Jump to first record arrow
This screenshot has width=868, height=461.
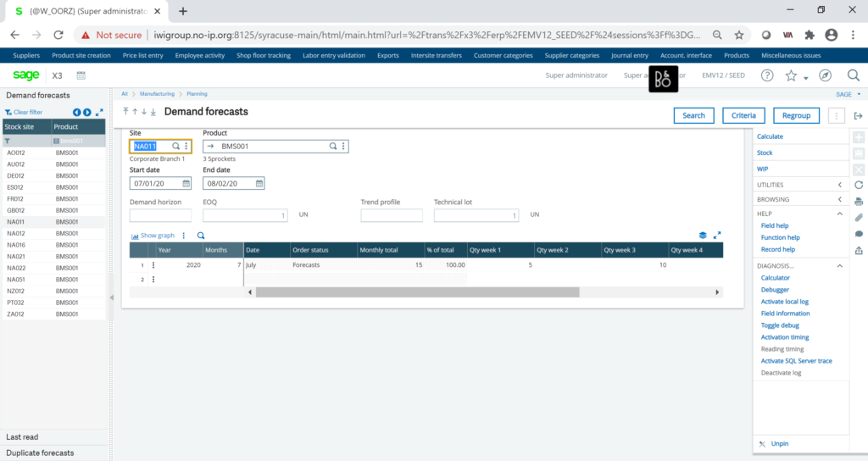click(x=125, y=111)
